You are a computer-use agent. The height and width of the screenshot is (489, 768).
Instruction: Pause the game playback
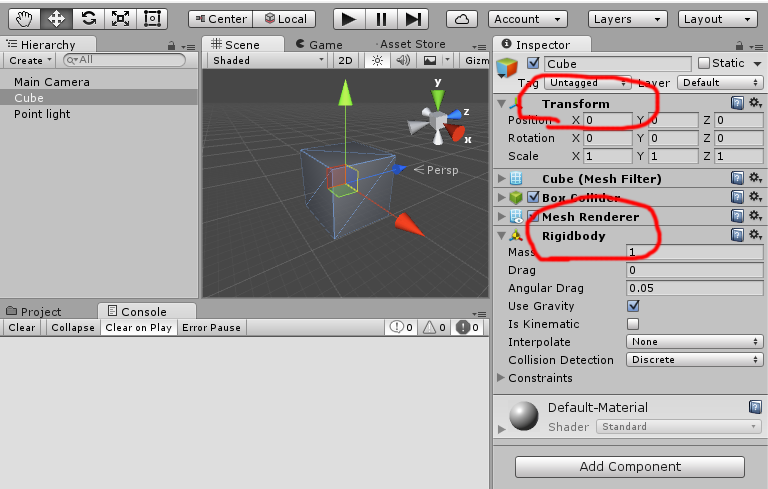tap(381, 19)
